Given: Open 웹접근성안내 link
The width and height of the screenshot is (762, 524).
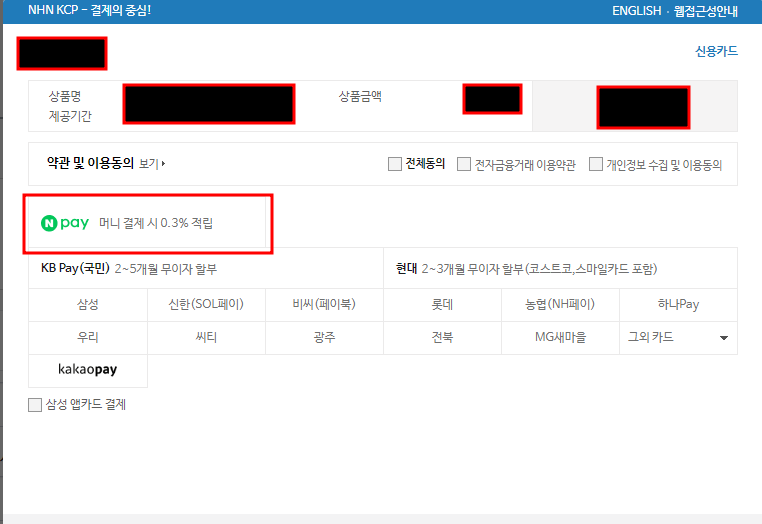Looking at the screenshot, I should [706, 11].
